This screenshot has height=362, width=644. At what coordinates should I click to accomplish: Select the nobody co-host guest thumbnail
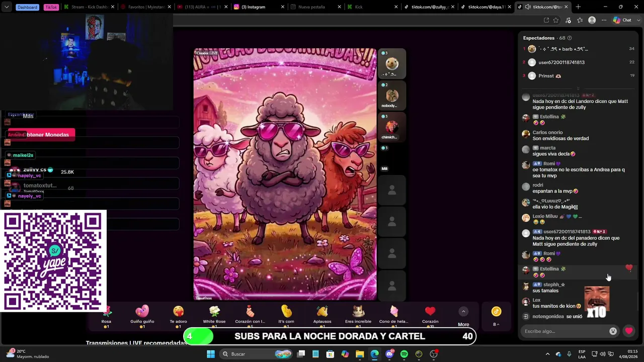click(392, 96)
